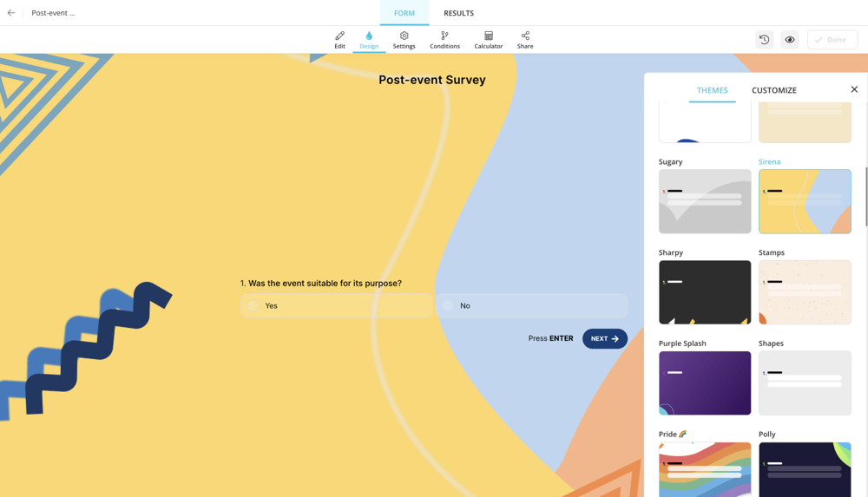
Task: Toggle the preview eye icon
Action: (790, 40)
